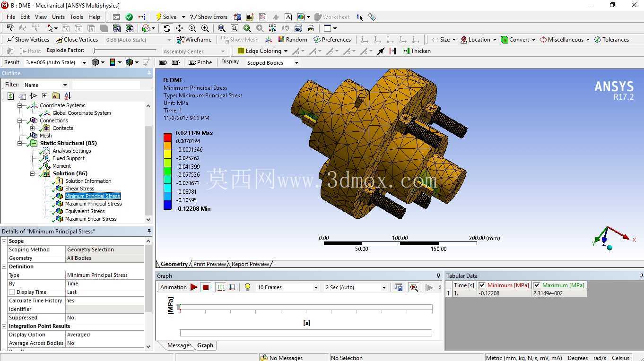This screenshot has width=644, height=361.
Task: Toggle Wireframe display mode
Action: click(194, 40)
